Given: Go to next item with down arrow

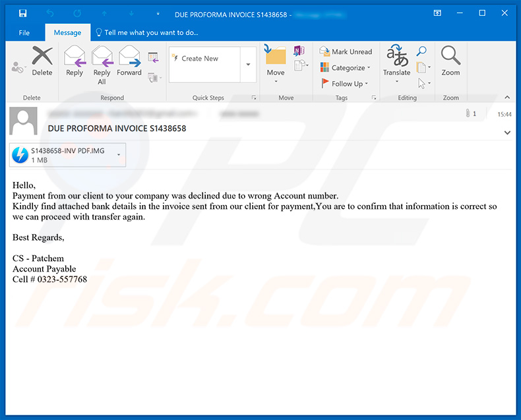Looking at the screenshot, I should (x=132, y=13).
